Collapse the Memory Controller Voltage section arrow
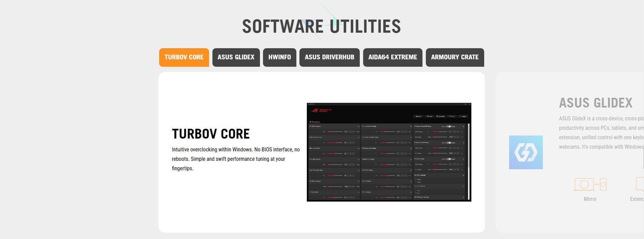Image resolution: width=644 pixels, height=239 pixels. click(x=411, y=126)
